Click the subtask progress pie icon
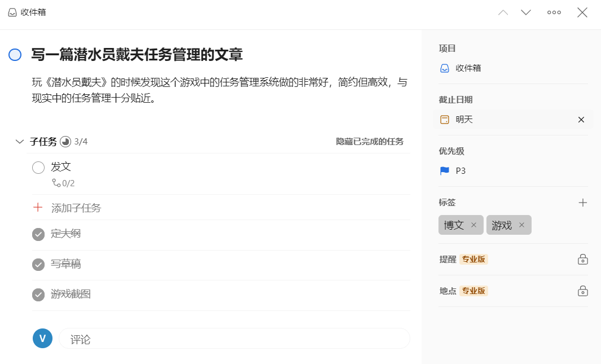 click(65, 142)
